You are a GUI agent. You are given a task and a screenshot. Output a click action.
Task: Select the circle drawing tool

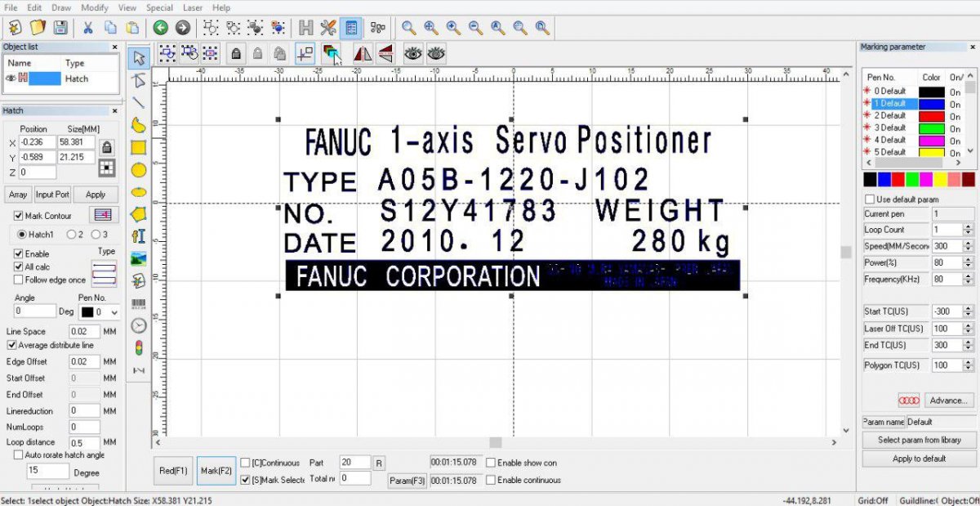click(x=139, y=170)
